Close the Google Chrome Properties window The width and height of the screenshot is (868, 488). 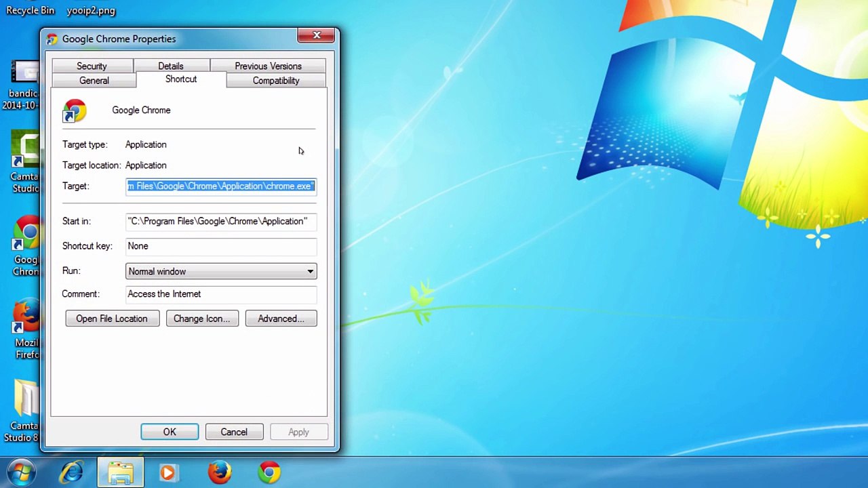tap(317, 35)
